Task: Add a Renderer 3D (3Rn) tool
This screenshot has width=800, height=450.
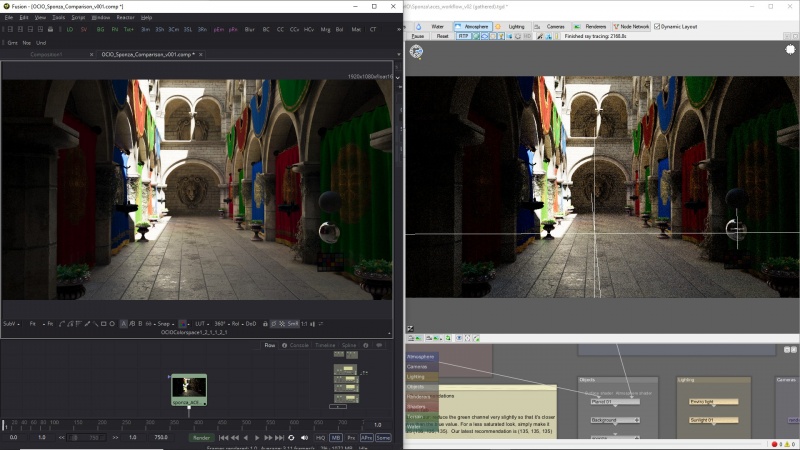Action: pos(203,30)
